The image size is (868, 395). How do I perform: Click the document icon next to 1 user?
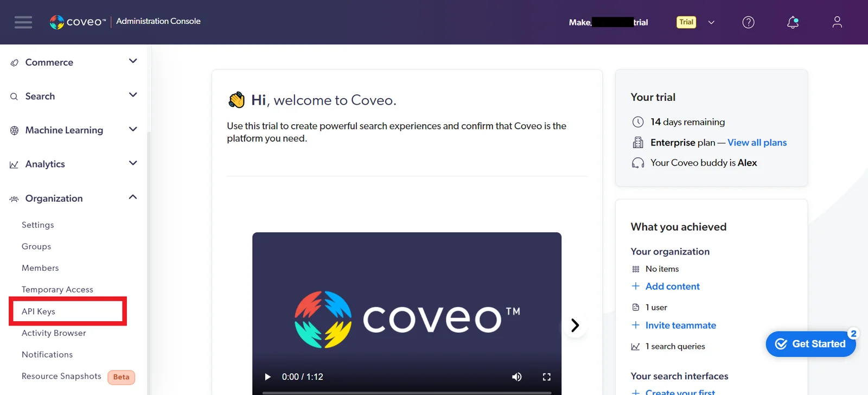click(x=636, y=307)
